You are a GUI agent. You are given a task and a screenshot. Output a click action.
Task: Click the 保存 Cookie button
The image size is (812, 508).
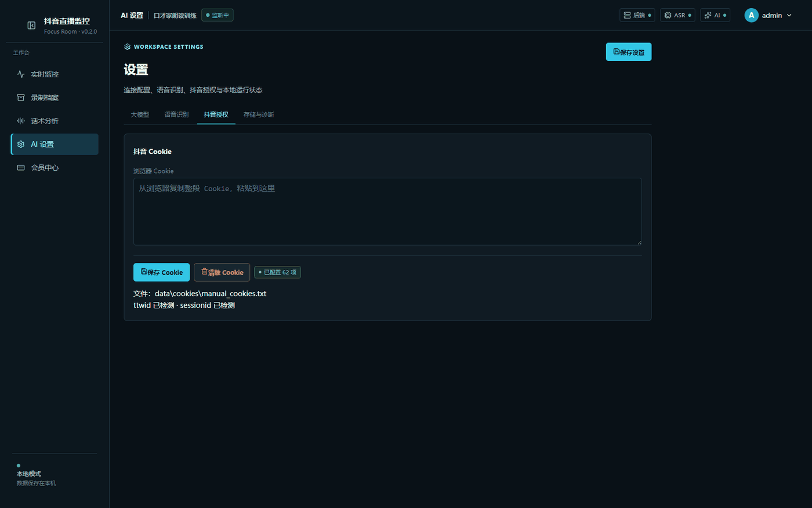[x=161, y=272]
